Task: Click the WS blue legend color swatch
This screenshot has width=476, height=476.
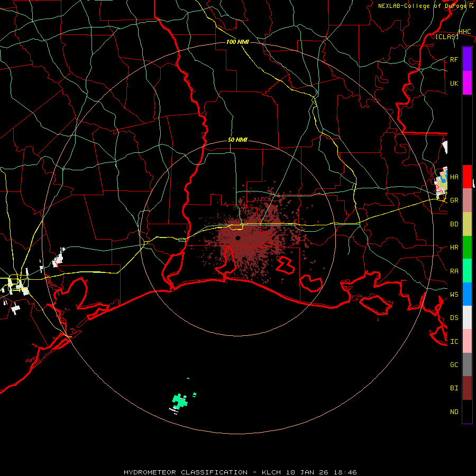Action: pos(467,294)
